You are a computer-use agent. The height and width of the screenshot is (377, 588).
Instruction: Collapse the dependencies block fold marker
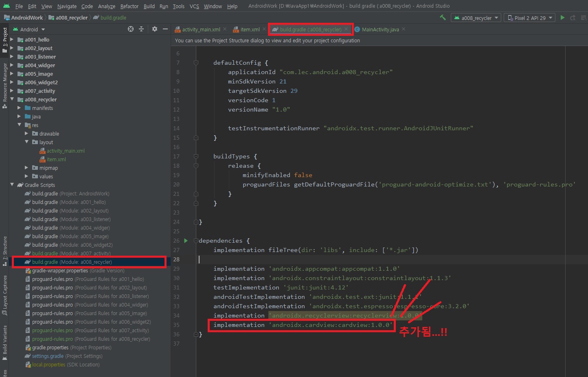coord(196,241)
